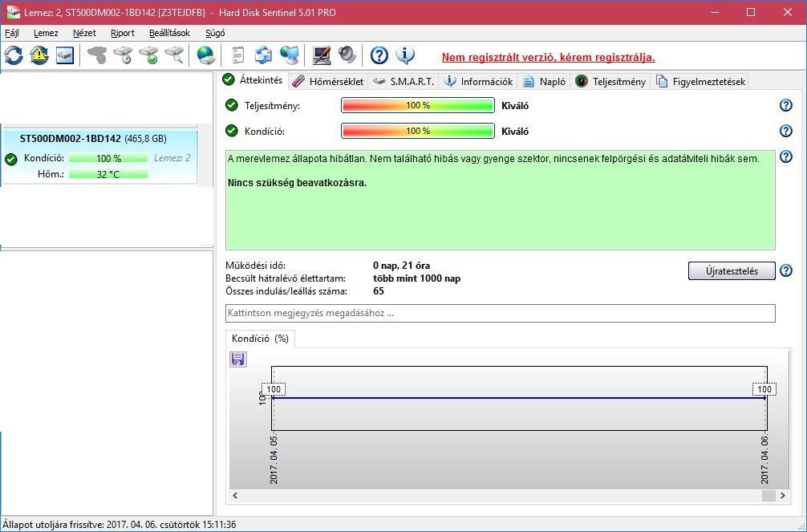The image size is (807, 532).
Task: Click the status bar Állapot utoljára frissítve text
Action: tap(120, 525)
